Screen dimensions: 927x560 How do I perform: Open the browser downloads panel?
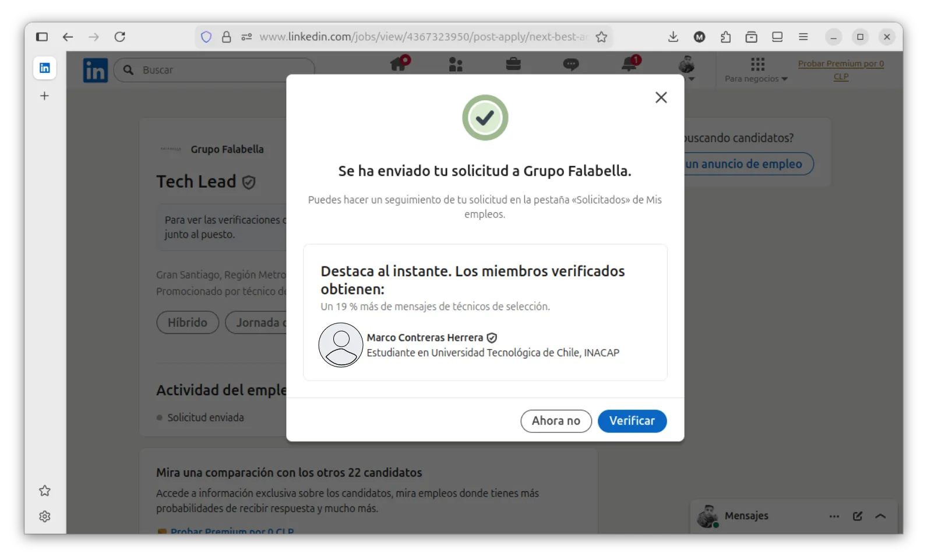pyautogui.click(x=673, y=37)
